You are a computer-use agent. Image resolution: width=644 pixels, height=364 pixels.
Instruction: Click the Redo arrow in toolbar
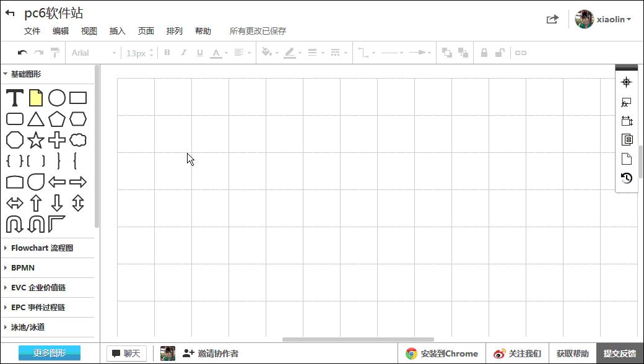click(38, 53)
